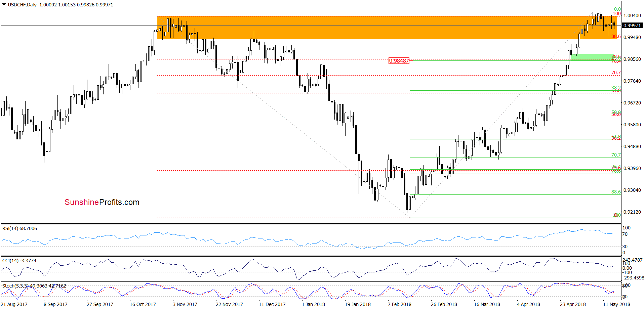Screen dimensions: 644x309
Task: Click the 0.93040 price axis label
Action: [632, 190]
